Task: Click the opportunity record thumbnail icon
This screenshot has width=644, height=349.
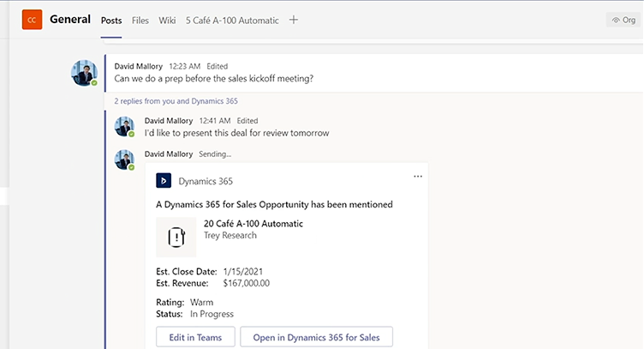Action: click(176, 238)
